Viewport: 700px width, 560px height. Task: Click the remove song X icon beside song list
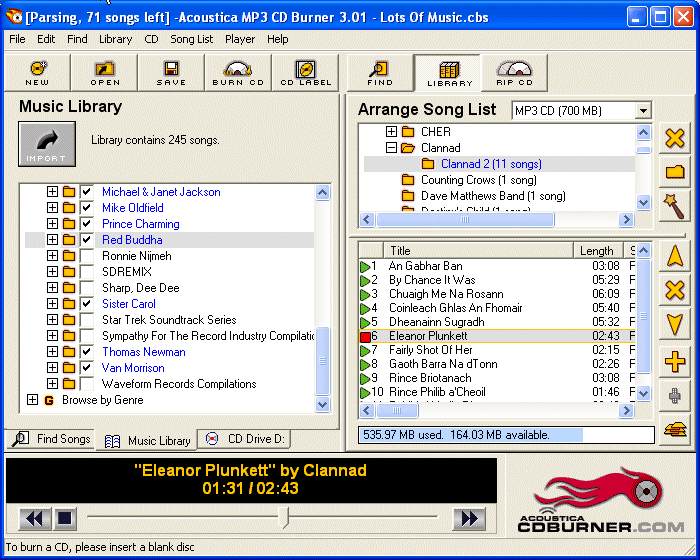pos(675,291)
